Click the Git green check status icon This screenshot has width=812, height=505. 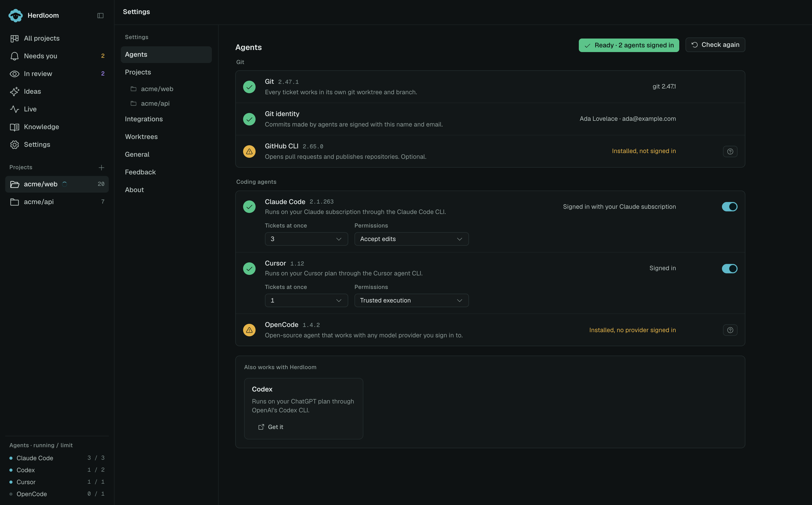point(249,87)
